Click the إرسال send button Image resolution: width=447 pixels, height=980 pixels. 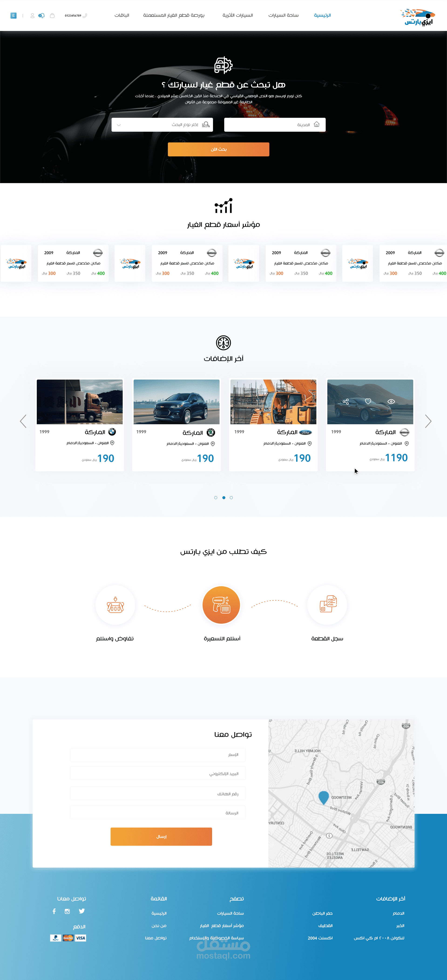point(161,836)
